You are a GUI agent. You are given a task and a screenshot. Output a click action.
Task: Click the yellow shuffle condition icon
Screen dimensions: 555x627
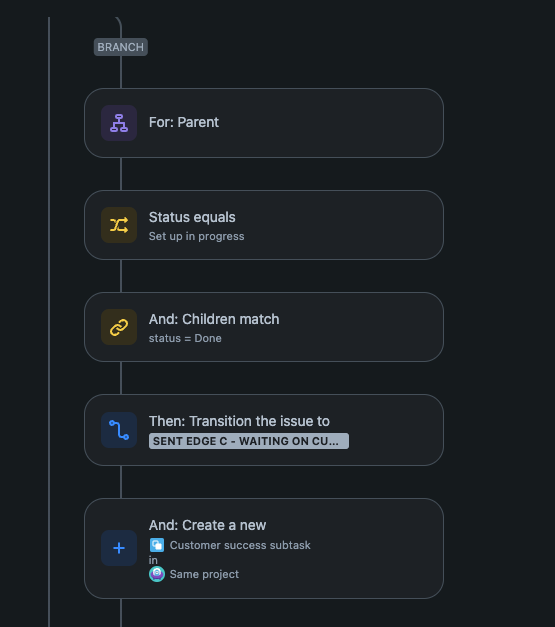119,225
